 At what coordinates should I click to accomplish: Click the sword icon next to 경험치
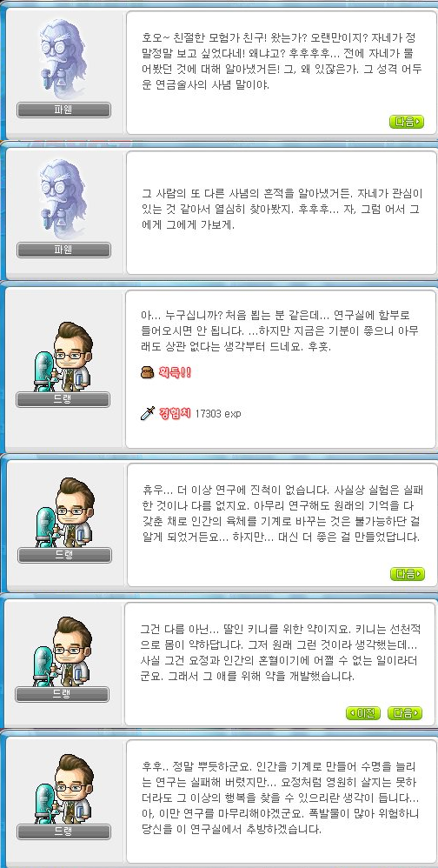coord(147,413)
